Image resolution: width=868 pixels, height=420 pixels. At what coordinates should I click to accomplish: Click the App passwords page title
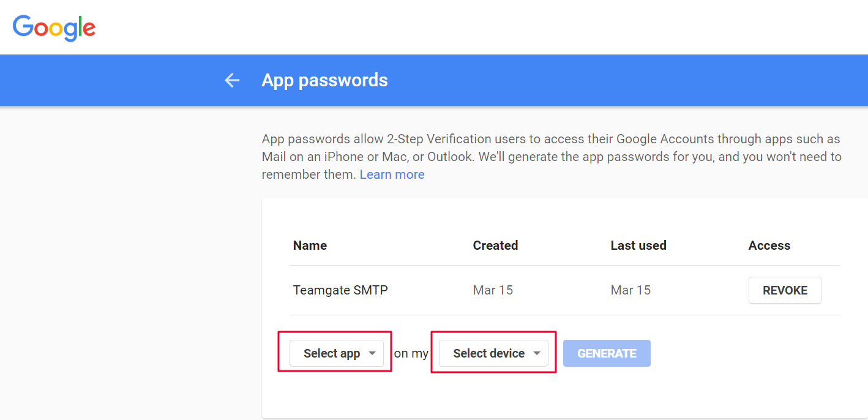tap(324, 80)
